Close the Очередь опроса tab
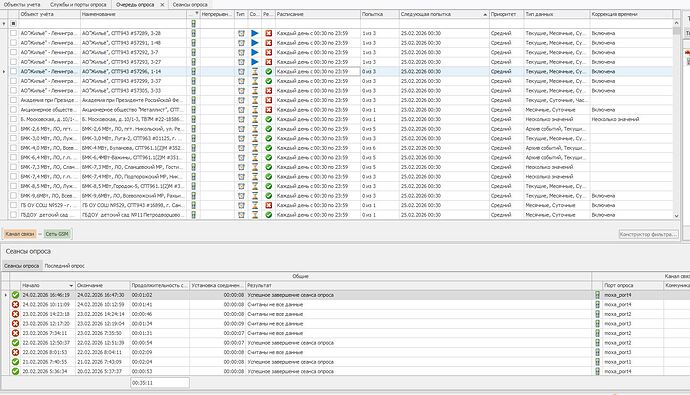Screen dimensions: 690x395 point(162,5)
